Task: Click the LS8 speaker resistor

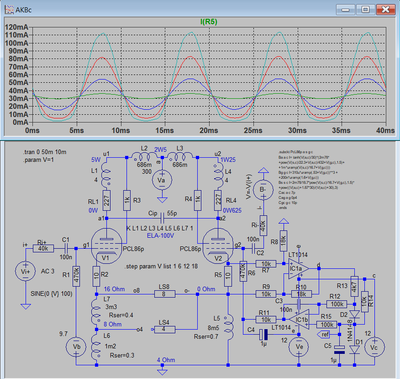Action: [164, 294]
